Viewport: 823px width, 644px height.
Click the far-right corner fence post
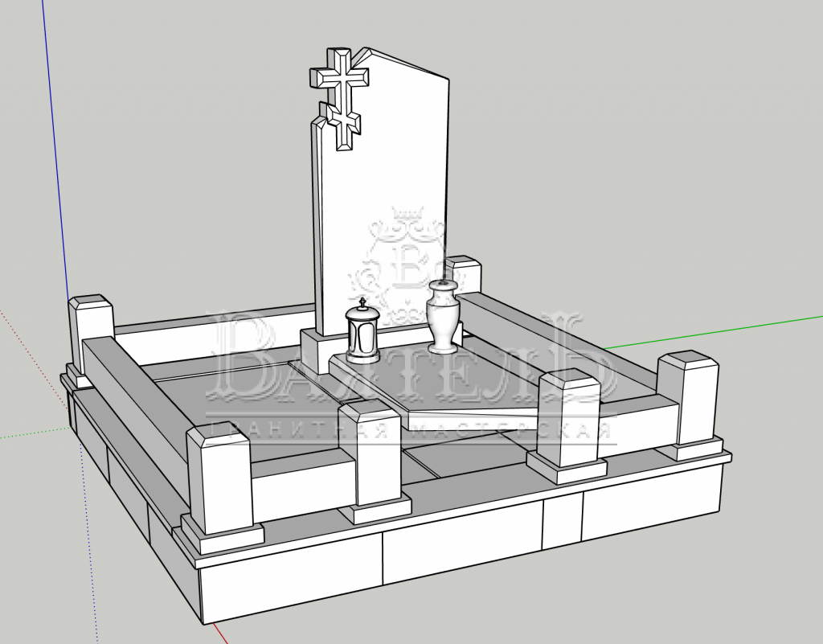point(687,400)
